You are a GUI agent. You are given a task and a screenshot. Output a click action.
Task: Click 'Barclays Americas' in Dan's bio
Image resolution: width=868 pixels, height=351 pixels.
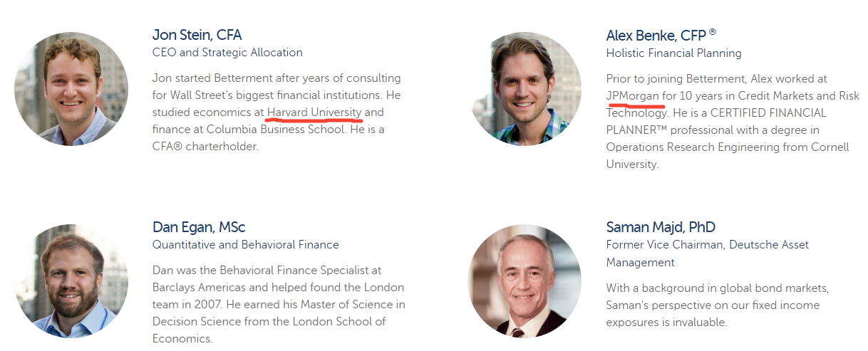199,288
